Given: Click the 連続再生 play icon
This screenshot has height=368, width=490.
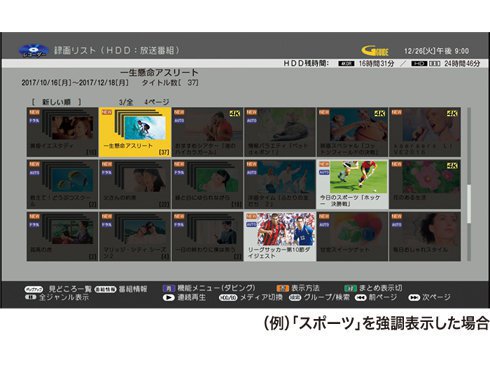Looking at the screenshot, I should click(169, 297).
